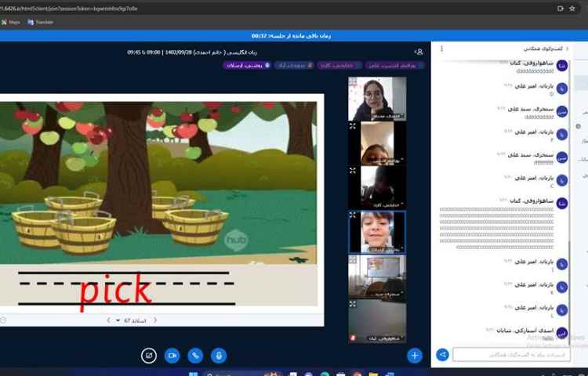The height and width of the screenshot is (376, 588).
Task: Open the Translate bookmark
Action: (41, 22)
